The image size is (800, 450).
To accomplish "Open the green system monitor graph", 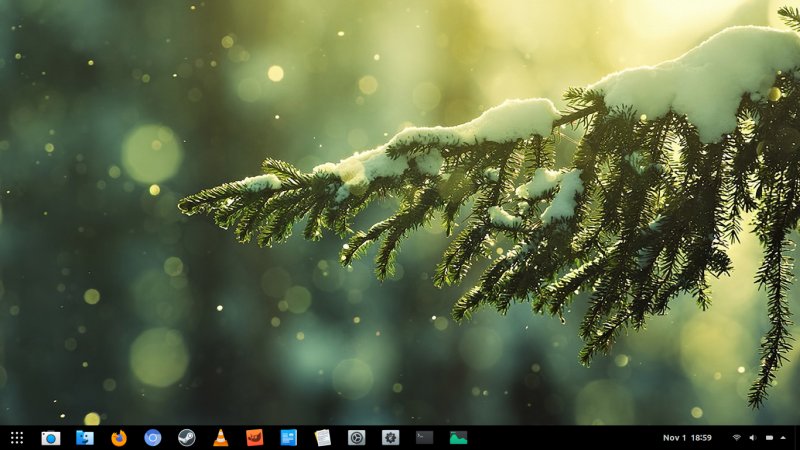I will tap(458, 438).
